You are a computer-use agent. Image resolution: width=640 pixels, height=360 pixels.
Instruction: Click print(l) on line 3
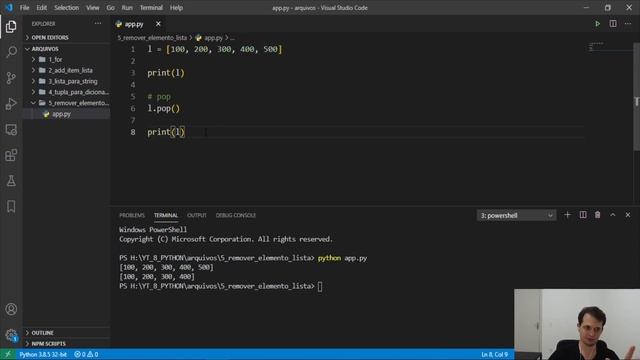tap(166, 73)
